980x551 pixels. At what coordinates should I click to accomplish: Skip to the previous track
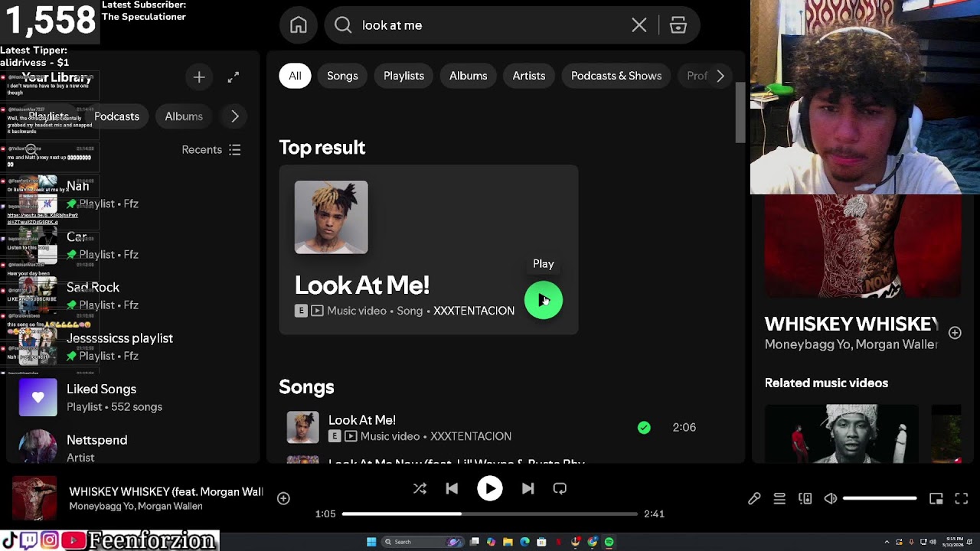point(452,488)
